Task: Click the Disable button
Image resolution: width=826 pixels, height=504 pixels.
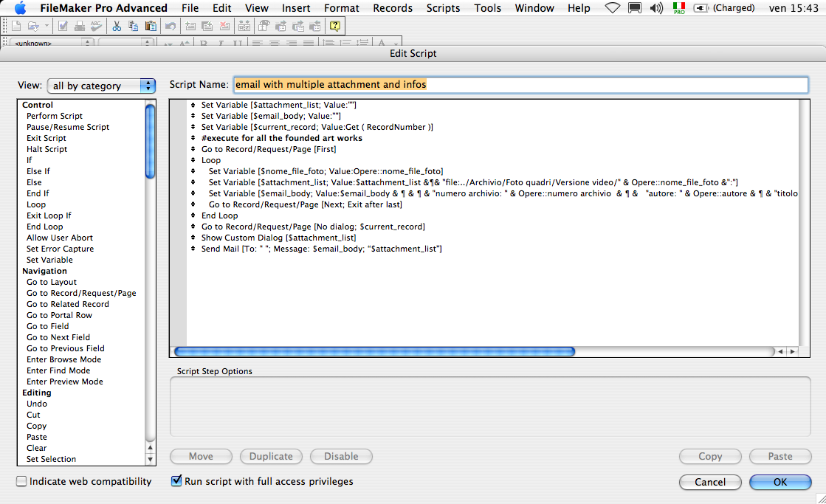Action: tap(341, 456)
